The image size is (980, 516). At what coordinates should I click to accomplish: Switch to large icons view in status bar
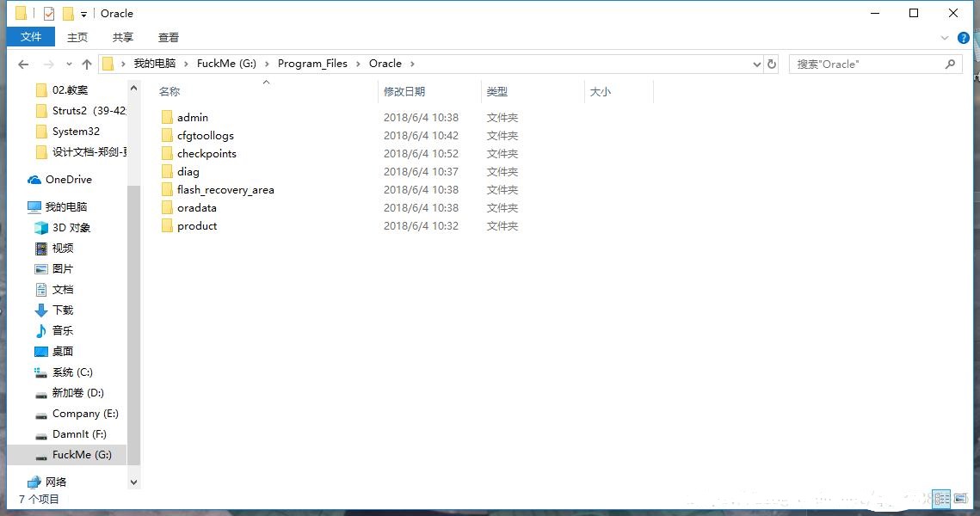coord(960,499)
